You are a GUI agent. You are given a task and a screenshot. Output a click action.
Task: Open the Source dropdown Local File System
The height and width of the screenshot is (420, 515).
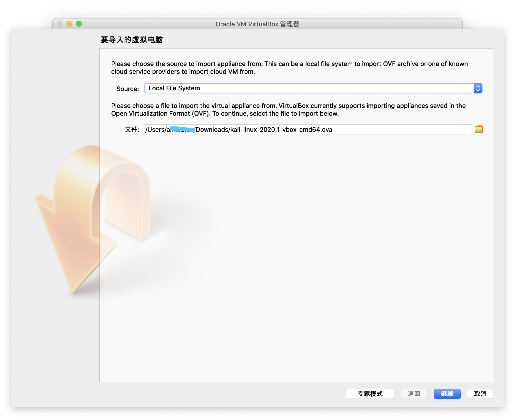click(x=313, y=88)
